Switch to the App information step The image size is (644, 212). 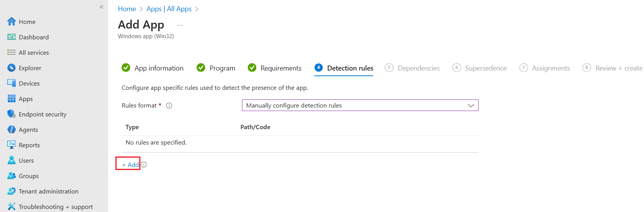click(158, 68)
